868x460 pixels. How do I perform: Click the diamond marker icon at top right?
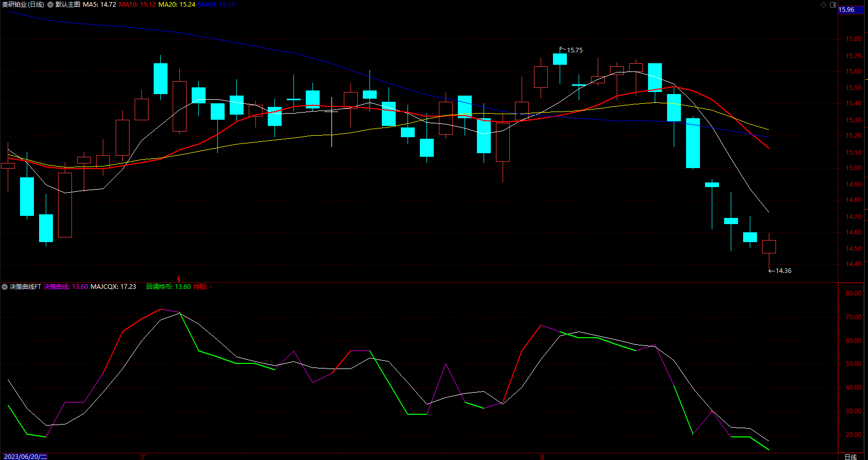[x=823, y=5]
